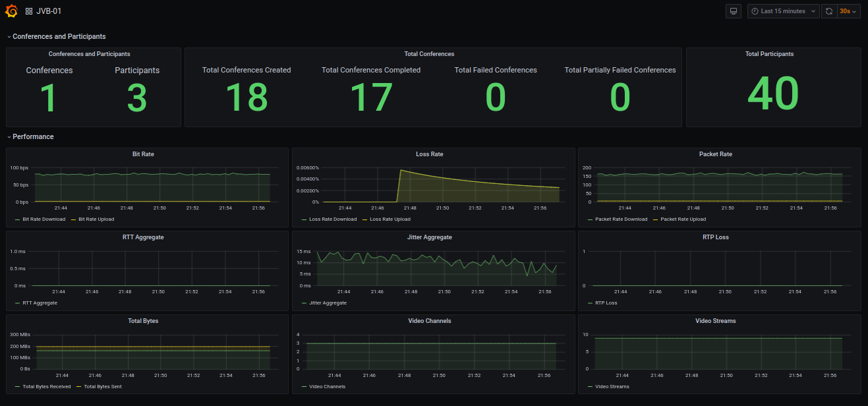
Task: Click the dashboards grid icon beside JVB-01
Action: pos(29,11)
